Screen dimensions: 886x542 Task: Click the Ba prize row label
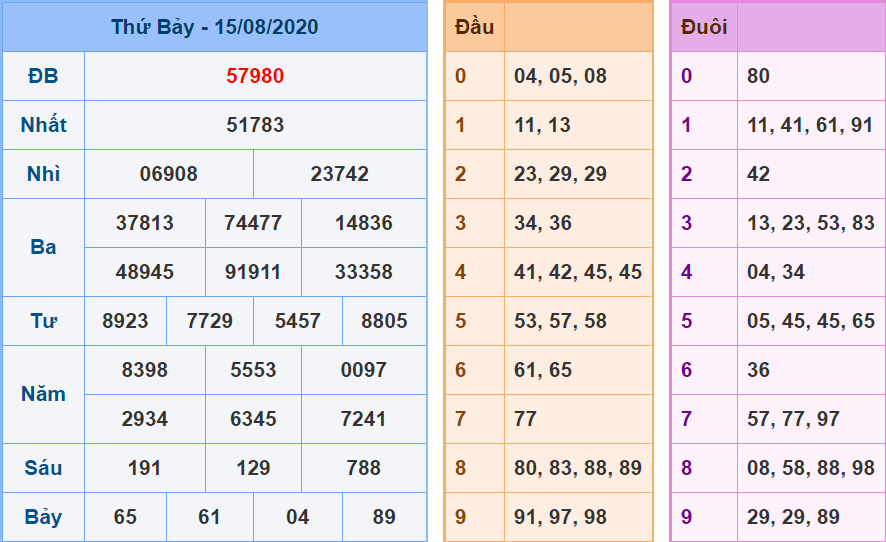point(43,247)
